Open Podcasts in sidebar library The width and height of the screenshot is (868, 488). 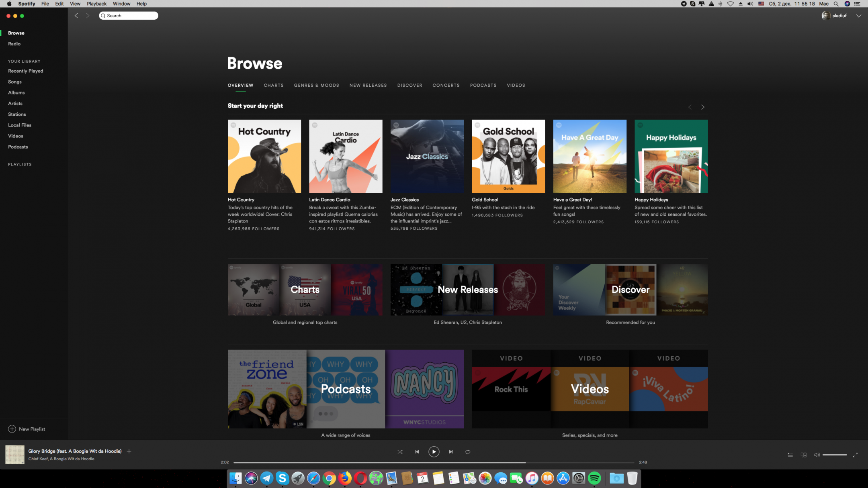[18, 147]
